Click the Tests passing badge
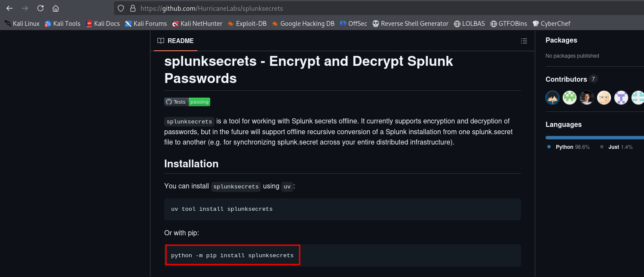This screenshot has width=644, height=277. [187, 102]
